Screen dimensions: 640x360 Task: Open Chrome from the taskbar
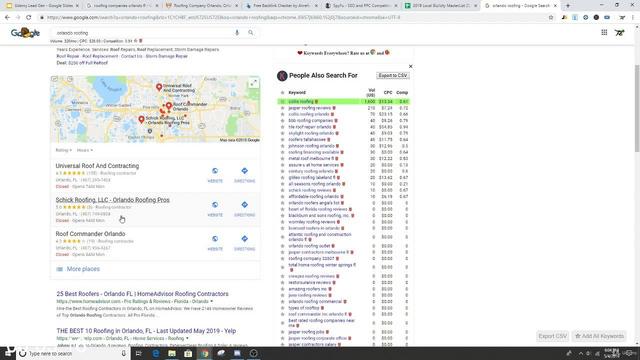click(204, 353)
